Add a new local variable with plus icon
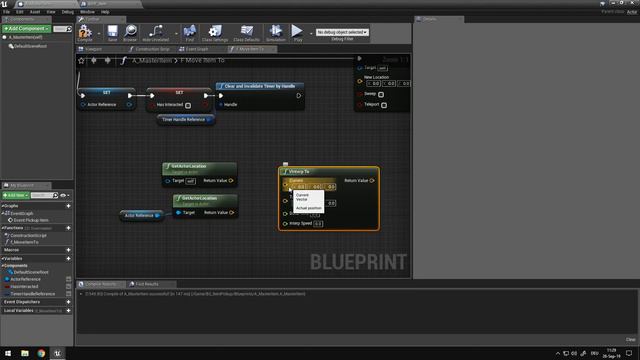The height and width of the screenshot is (360, 640). [x=68, y=311]
